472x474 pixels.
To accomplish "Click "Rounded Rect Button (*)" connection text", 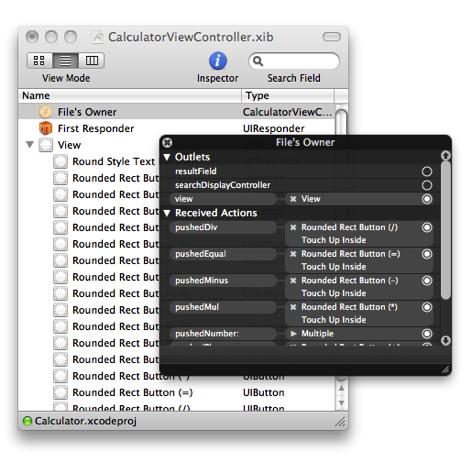I will [349, 307].
